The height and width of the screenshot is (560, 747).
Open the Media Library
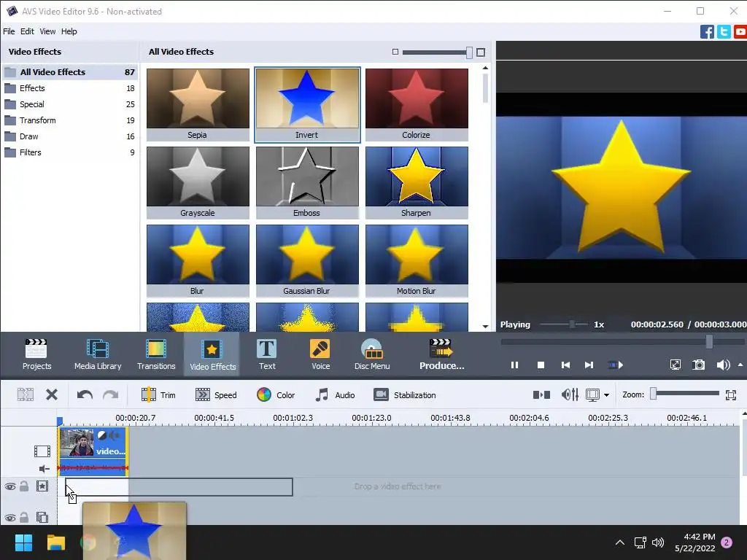coord(98,354)
